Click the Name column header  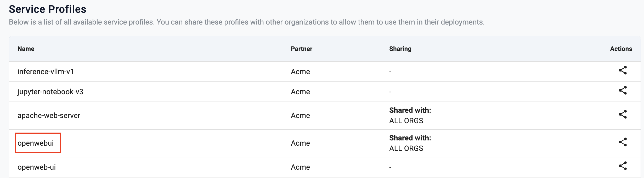coord(26,49)
